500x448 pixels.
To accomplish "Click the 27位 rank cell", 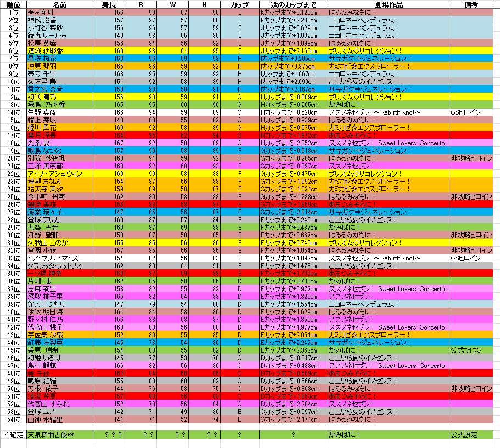I will click(13, 212).
